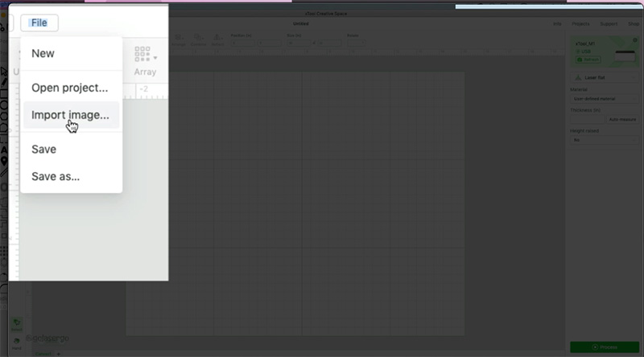This screenshot has height=357, width=644.
Task: Choose Save in the File menu
Action: 43,149
